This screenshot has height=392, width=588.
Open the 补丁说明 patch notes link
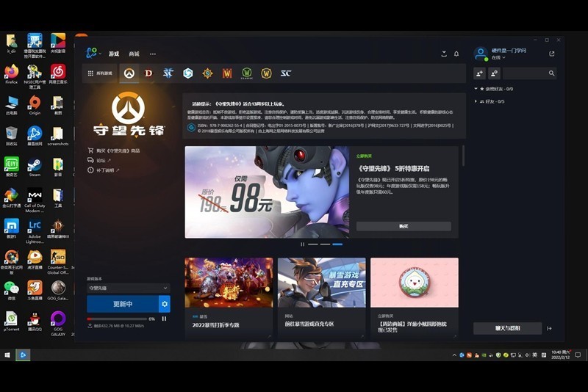[x=104, y=170]
